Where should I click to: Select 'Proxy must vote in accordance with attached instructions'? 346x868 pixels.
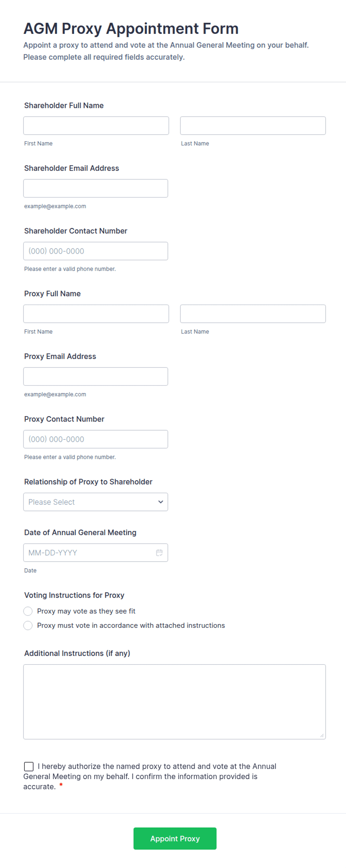(x=28, y=626)
